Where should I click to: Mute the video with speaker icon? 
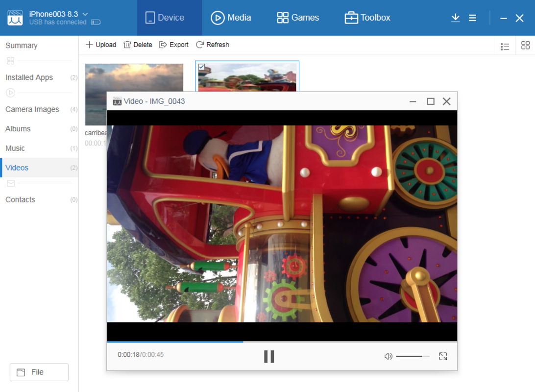pyautogui.click(x=389, y=356)
